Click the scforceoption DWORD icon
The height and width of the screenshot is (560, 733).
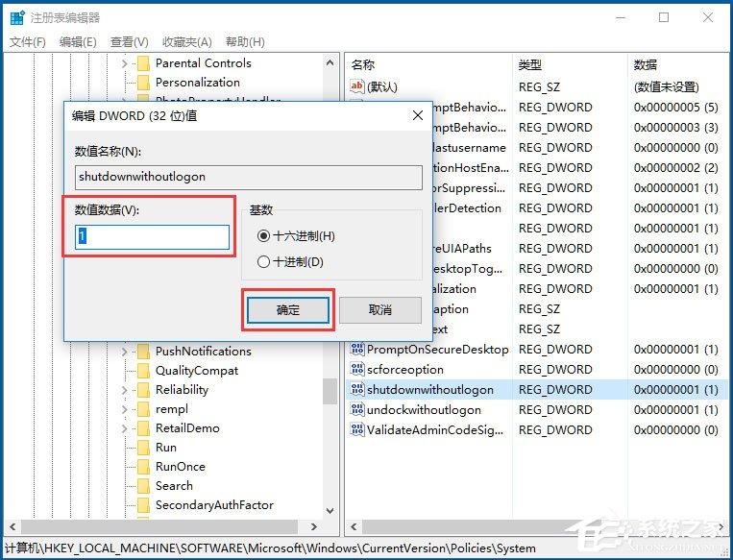(x=357, y=369)
